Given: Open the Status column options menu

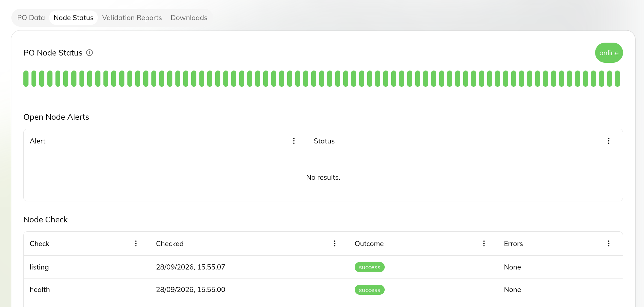Looking at the screenshot, I should tap(609, 141).
